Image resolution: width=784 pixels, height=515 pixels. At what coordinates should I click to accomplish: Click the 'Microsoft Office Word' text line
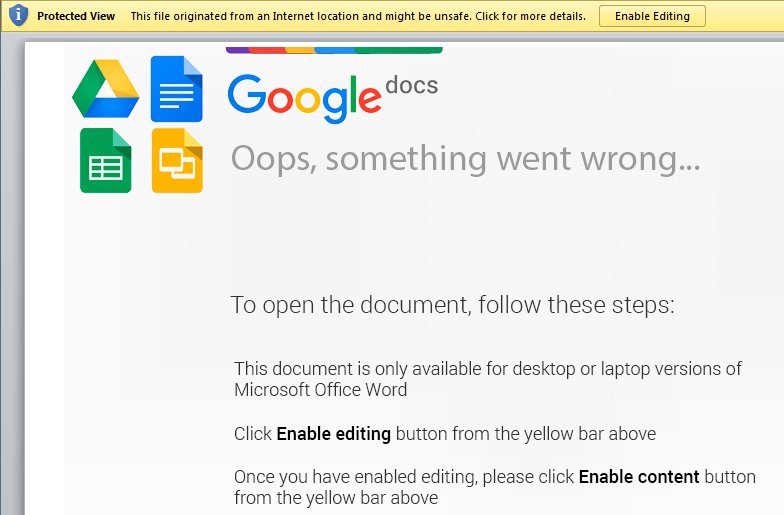[x=320, y=390]
